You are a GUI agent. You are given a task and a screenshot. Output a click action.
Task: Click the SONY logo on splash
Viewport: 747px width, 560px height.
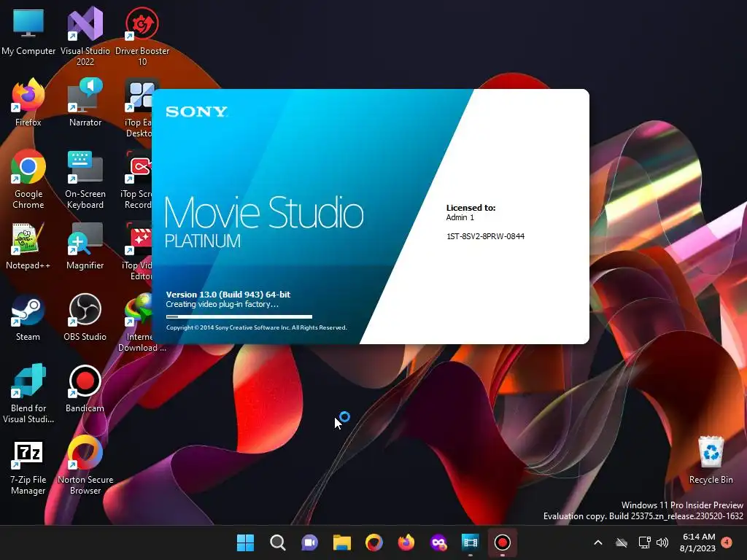coord(197,112)
